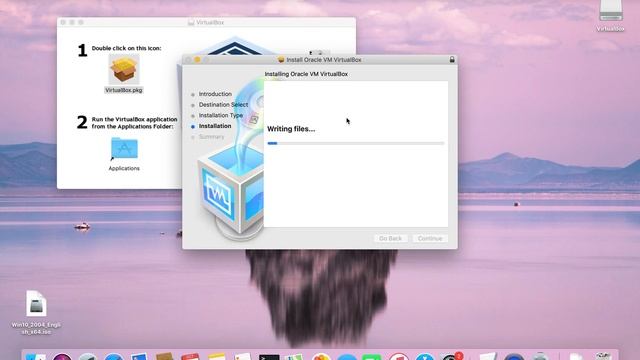Minimize the Install Oracle VM VirtualBox window
Viewport: 640px width, 360px height.
pyautogui.click(x=197, y=60)
